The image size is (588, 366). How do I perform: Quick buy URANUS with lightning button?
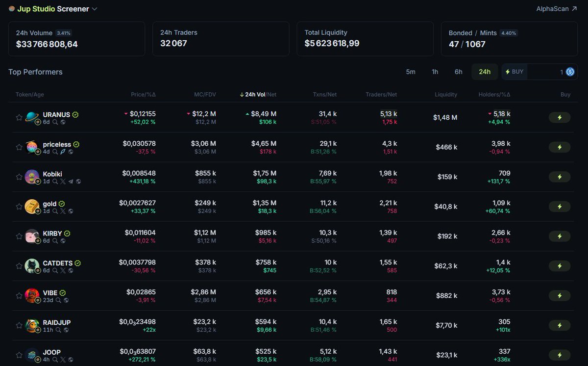point(560,117)
